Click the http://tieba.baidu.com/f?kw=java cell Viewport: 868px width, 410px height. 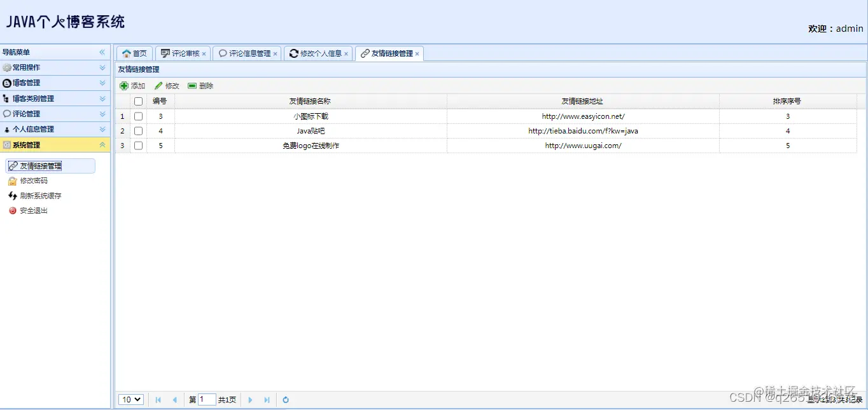click(583, 131)
